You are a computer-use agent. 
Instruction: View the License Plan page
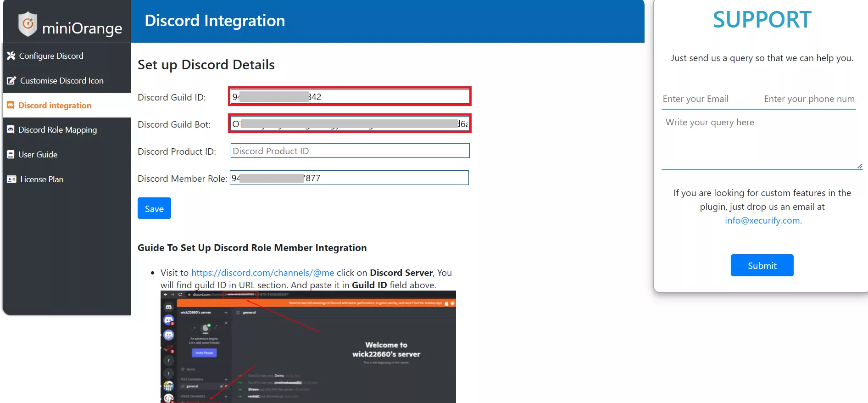pos(67,179)
